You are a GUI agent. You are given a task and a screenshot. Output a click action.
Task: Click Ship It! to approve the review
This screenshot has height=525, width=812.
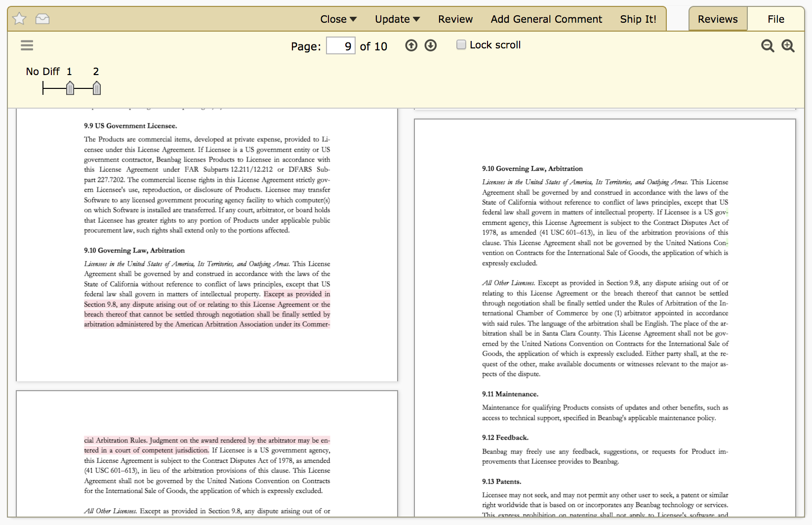[x=638, y=19]
